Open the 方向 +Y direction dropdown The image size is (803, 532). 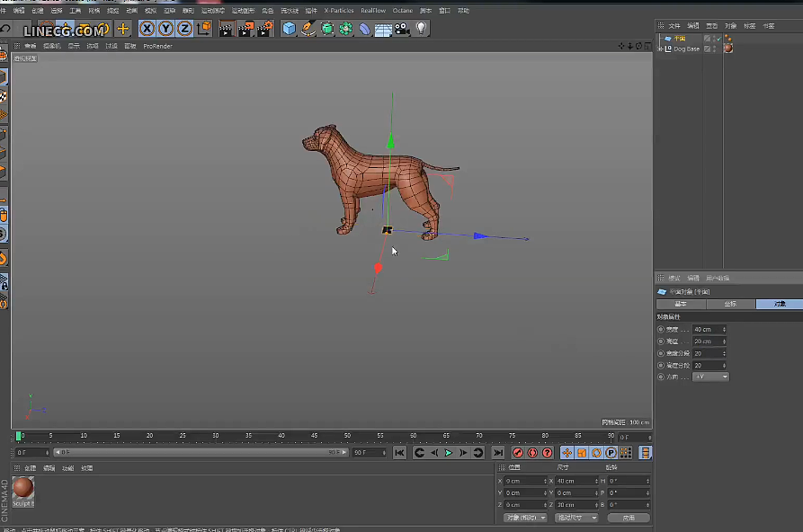tap(710, 377)
